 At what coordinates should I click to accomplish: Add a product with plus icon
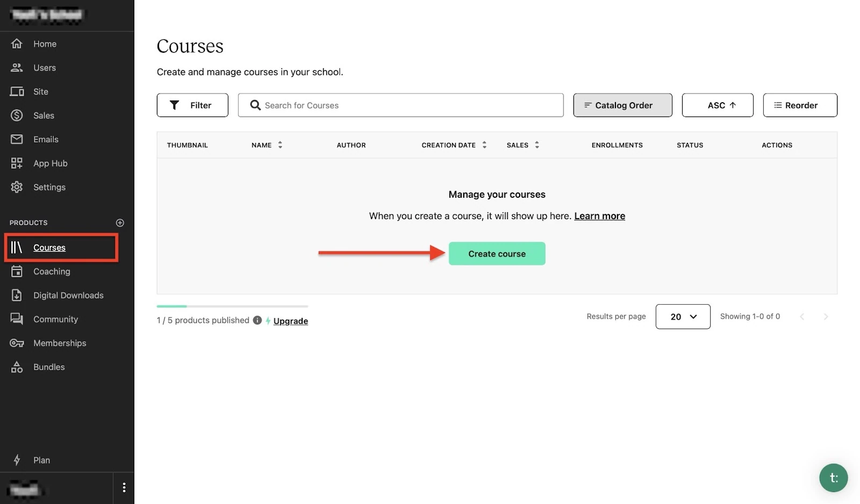point(120,222)
